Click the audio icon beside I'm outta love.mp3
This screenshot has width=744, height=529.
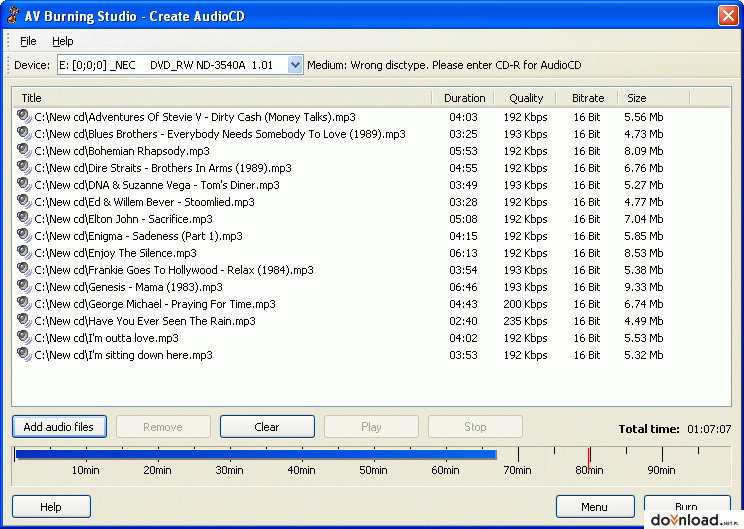23,338
